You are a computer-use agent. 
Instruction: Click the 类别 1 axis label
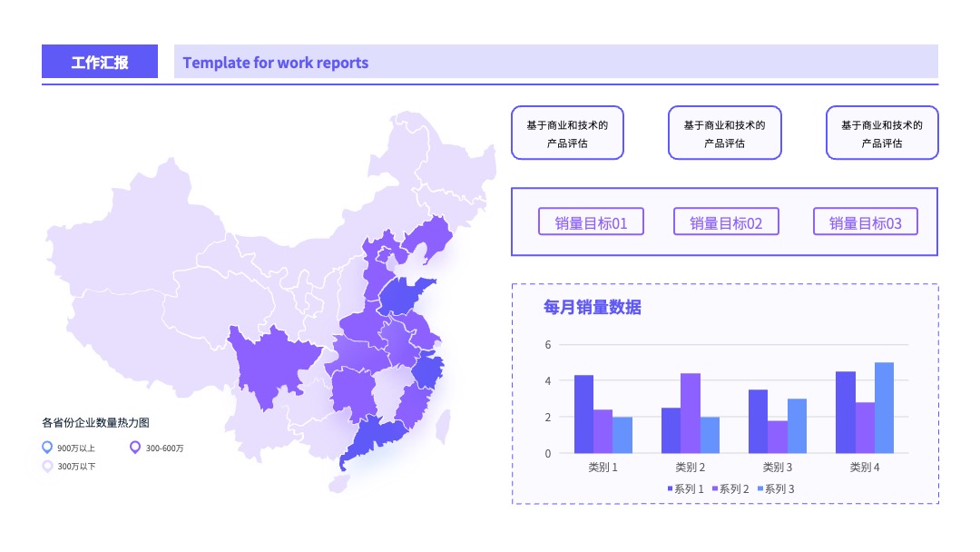tap(603, 467)
